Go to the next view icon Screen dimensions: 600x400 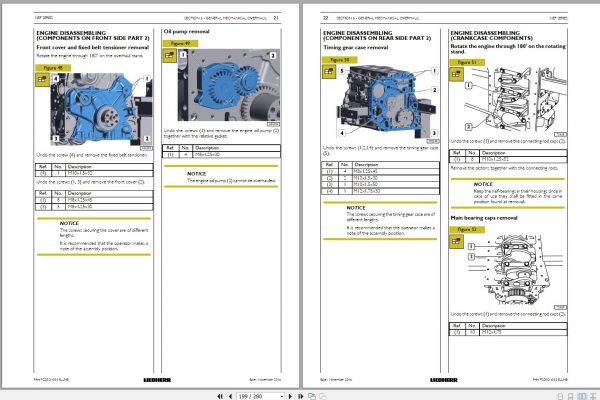pos(323,396)
